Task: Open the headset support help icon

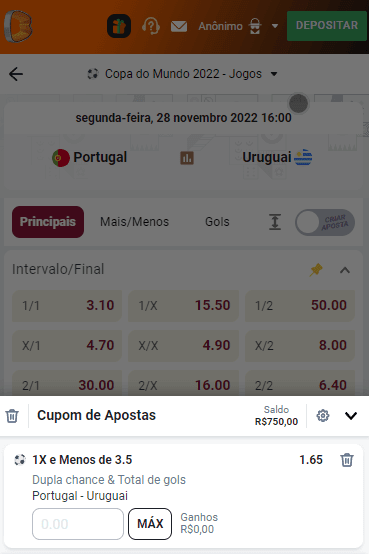Action: (151, 26)
